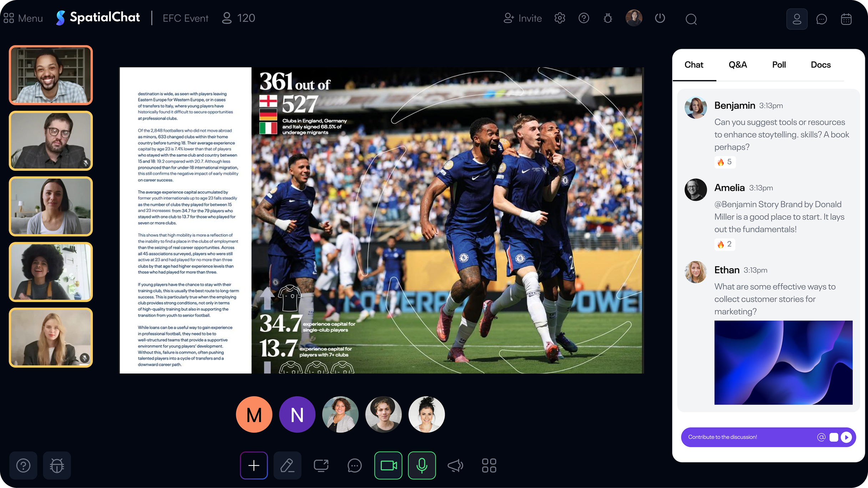Image resolution: width=868 pixels, height=488 pixels.
Task: Mute the microphone
Action: point(422,465)
